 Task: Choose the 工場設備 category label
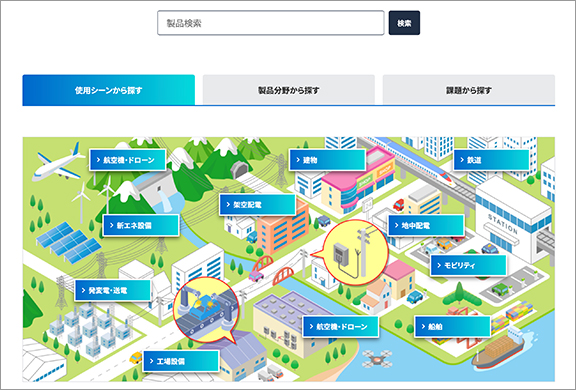tap(181, 361)
